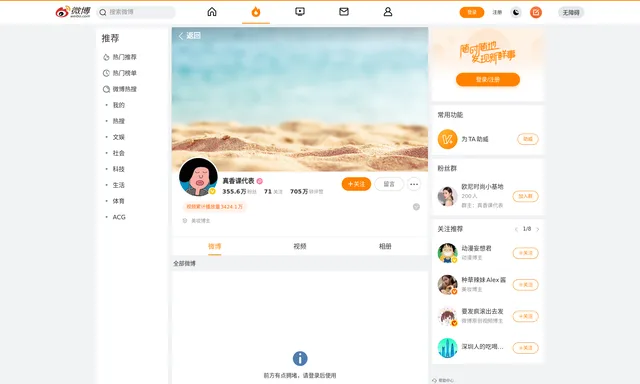Click the Weibo logo
This screenshot has width=640, height=384.
(73, 12)
